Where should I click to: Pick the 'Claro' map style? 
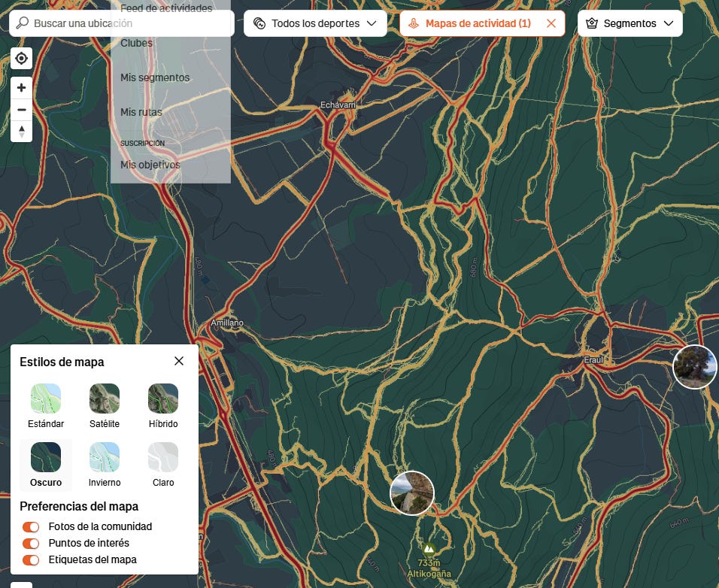163,465
